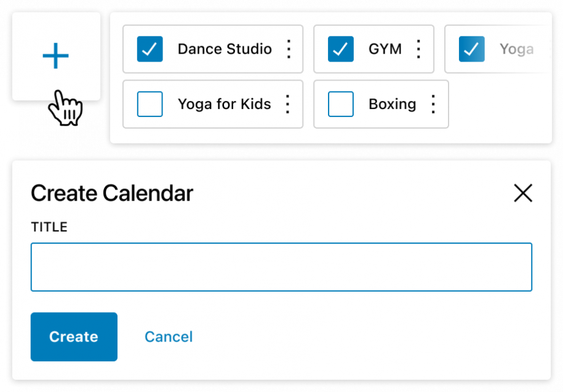Disable the GYM calendar checkbox
This screenshot has height=392, width=563.
[x=342, y=49]
